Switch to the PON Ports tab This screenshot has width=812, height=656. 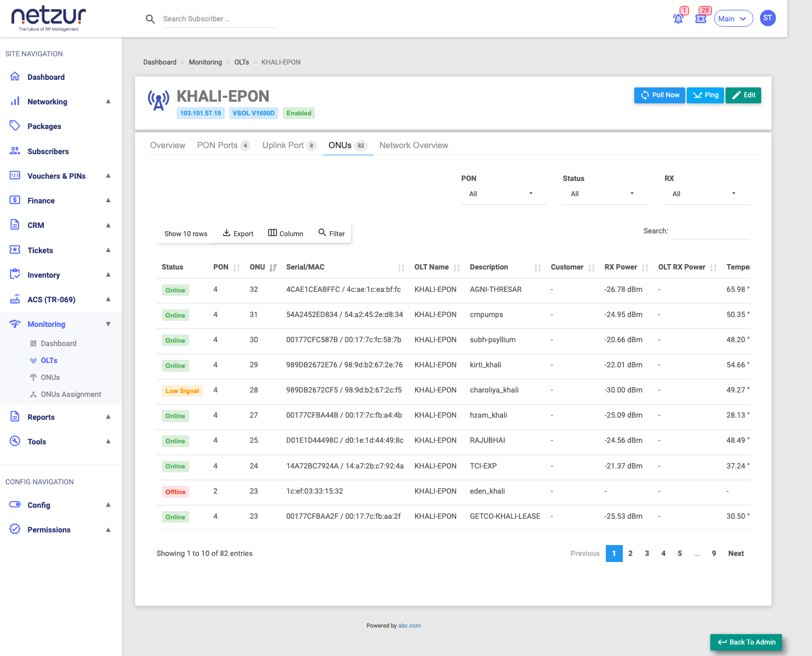coord(223,145)
